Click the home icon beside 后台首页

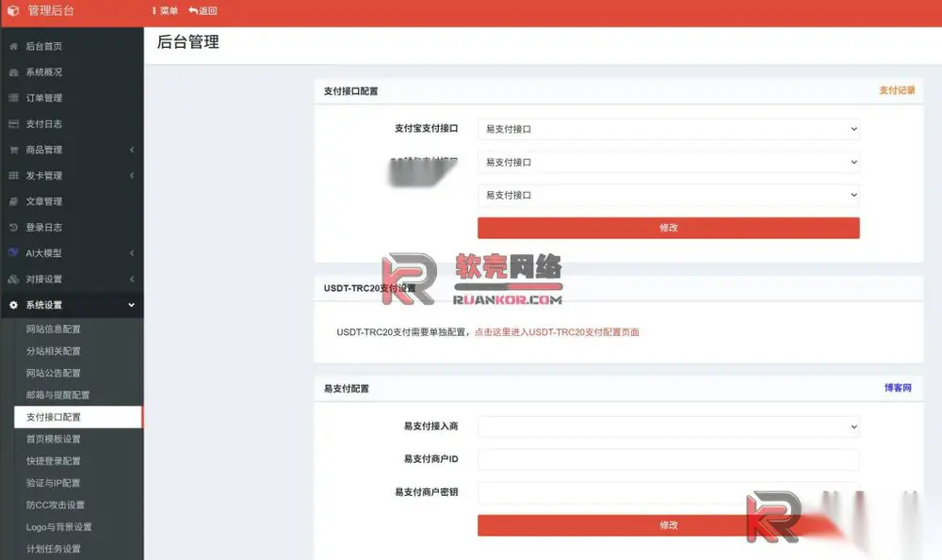point(14,46)
